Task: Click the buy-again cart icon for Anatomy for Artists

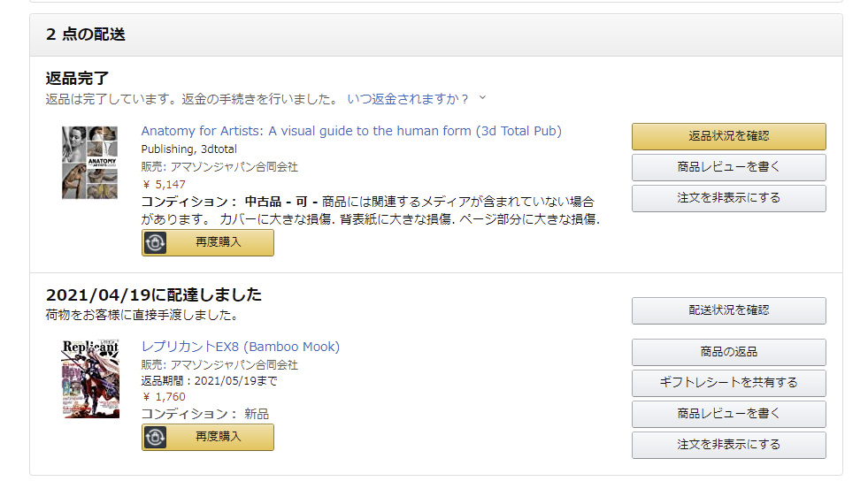Action: click(x=156, y=242)
